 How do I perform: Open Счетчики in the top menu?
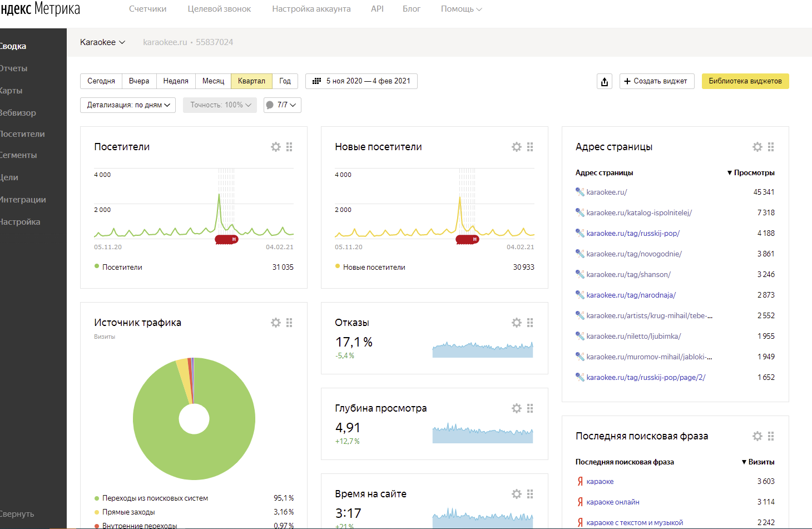pos(147,9)
